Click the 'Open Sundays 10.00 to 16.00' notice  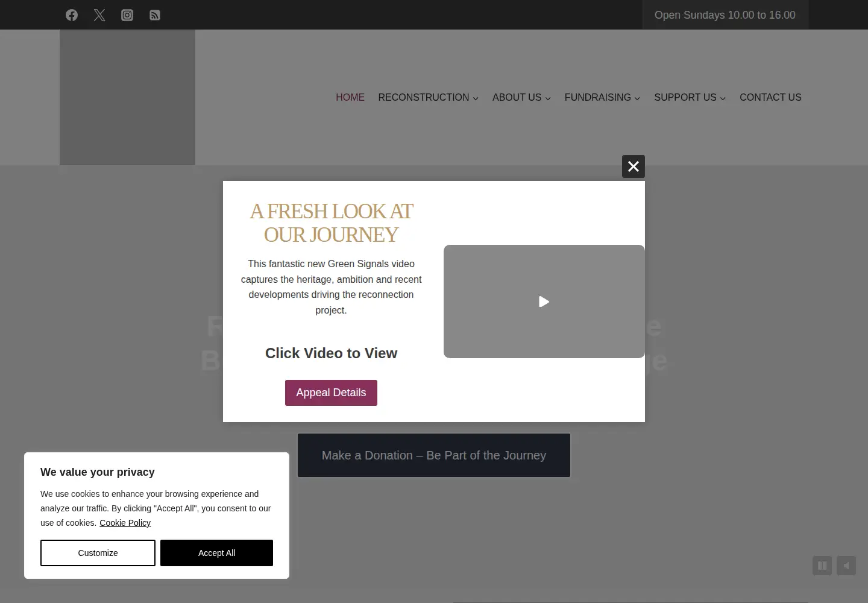pos(725,15)
